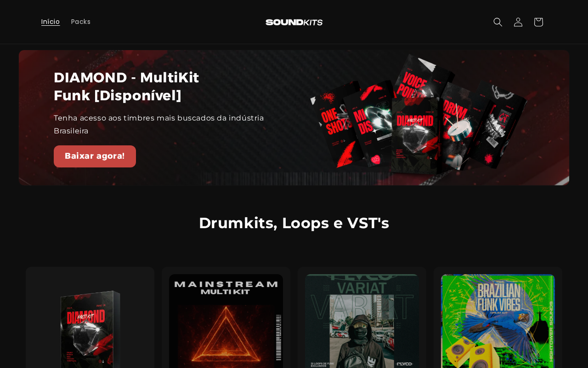Select the Brazilian Funk Vibes product thumbnail
The height and width of the screenshot is (368, 588).
pos(498,321)
